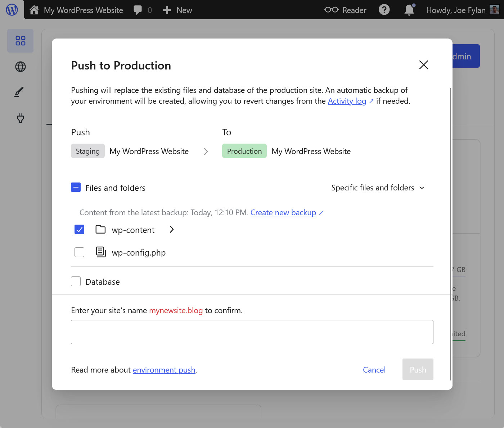Check the Database checkbox
The width and height of the screenshot is (504, 428).
76,281
